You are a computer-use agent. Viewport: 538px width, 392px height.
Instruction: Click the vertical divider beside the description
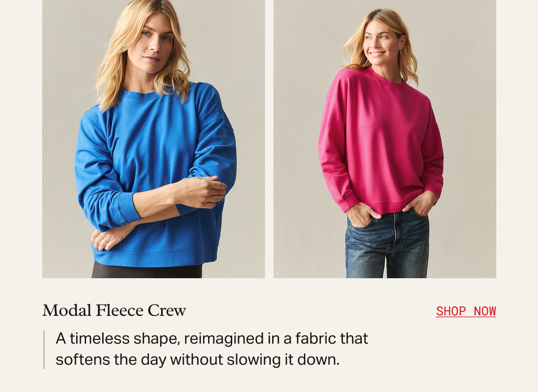point(44,349)
